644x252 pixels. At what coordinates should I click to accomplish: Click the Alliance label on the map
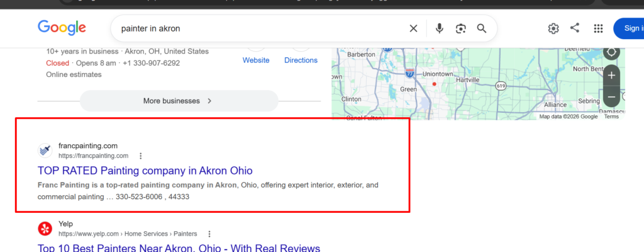555,105
